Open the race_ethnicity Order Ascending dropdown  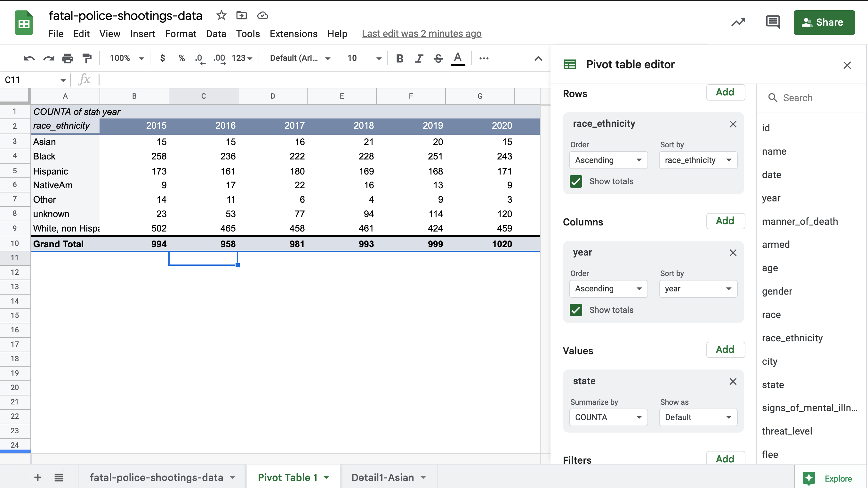(x=608, y=160)
